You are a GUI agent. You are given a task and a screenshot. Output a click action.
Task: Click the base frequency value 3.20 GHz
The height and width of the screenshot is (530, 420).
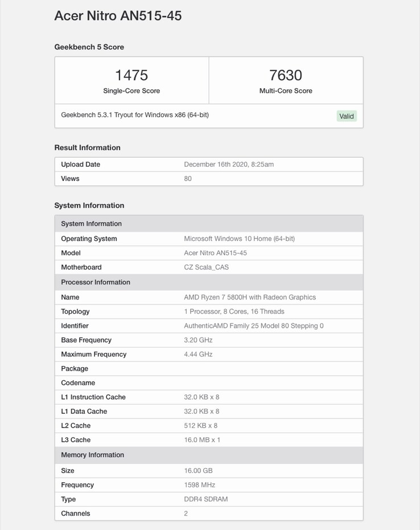198,340
